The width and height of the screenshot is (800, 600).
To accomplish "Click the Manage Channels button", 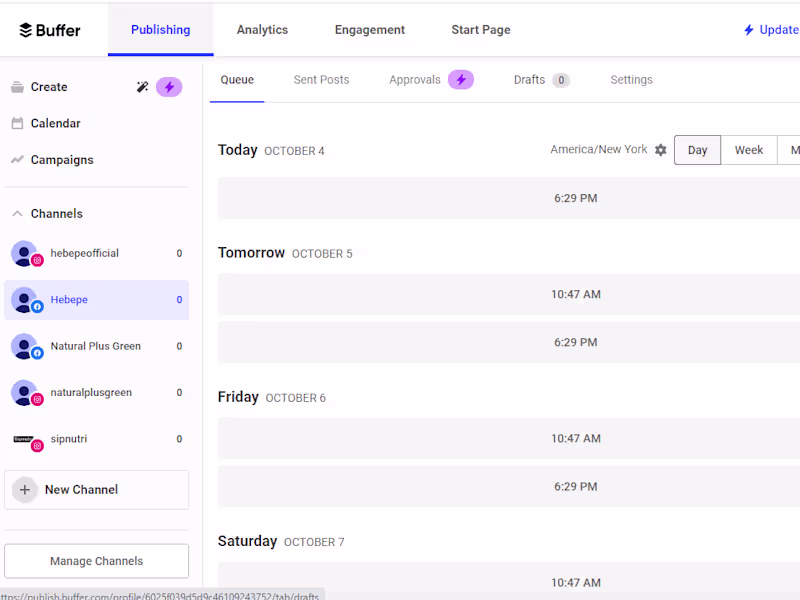I will (x=96, y=561).
